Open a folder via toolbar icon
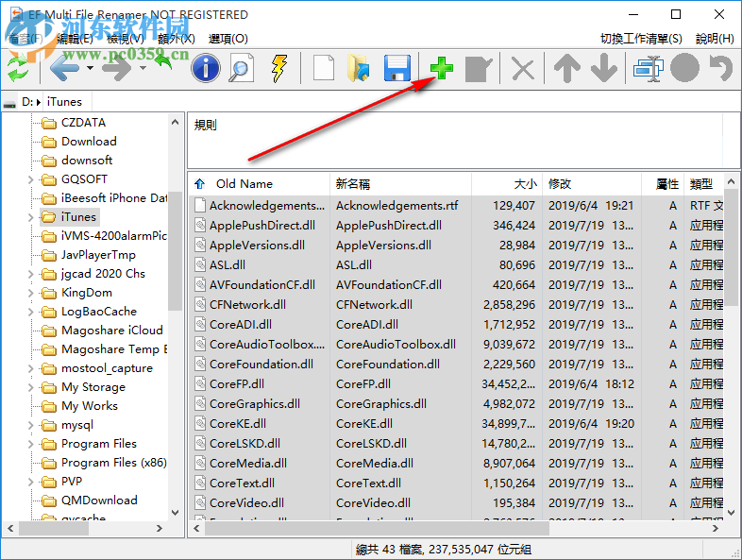This screenshot has width=742, height=560. point(359,69)
